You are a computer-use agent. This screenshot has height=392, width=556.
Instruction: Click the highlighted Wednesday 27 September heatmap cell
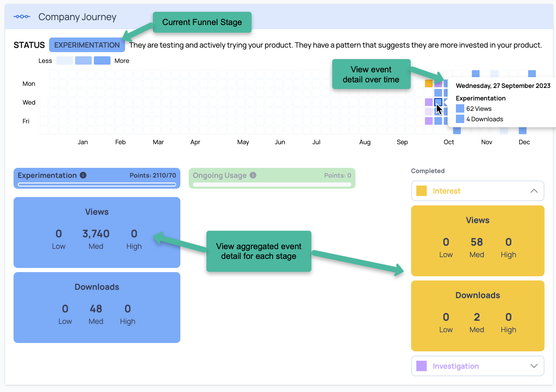438,102
